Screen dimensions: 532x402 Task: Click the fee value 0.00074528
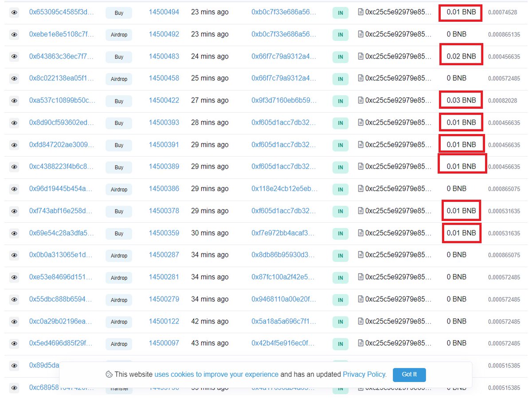pyautogui.click(x=503, y=12)
